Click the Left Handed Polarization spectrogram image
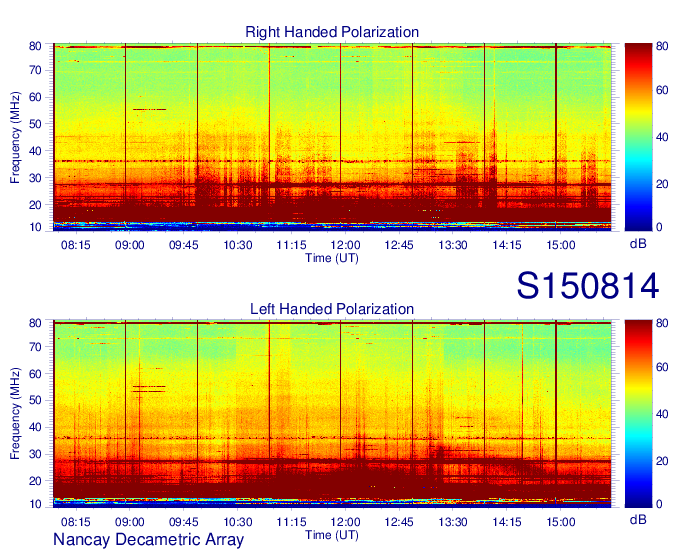This screenshot has width=680, height=552. pyautogui.click(x=332, y=414)
